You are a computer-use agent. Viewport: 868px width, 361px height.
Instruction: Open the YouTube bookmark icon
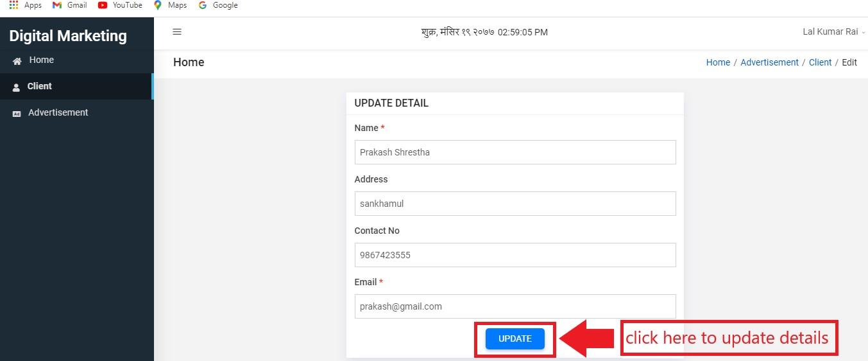click(103, 5)
